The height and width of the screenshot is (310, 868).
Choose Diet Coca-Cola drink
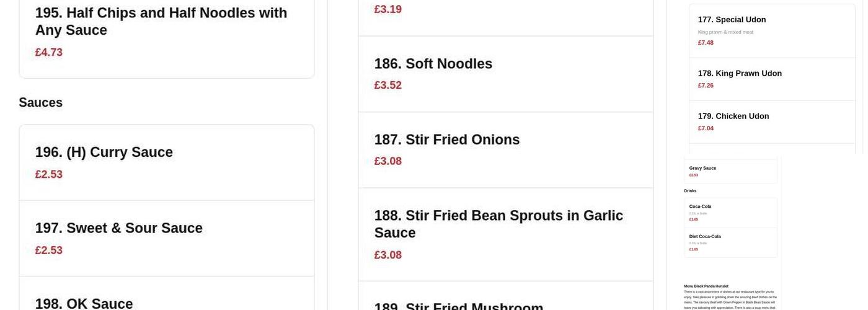[x=705, y=236]
